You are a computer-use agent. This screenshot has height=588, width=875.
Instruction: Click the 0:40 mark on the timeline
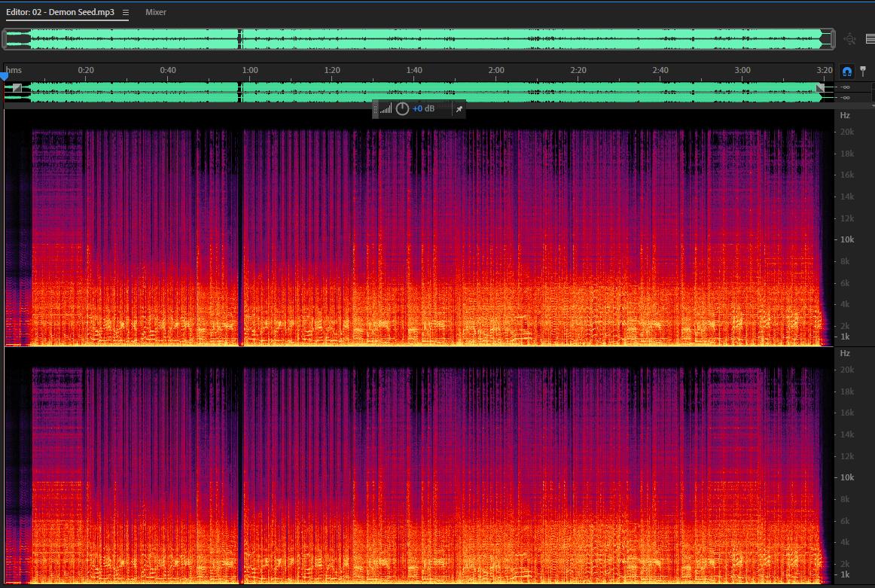168,70
